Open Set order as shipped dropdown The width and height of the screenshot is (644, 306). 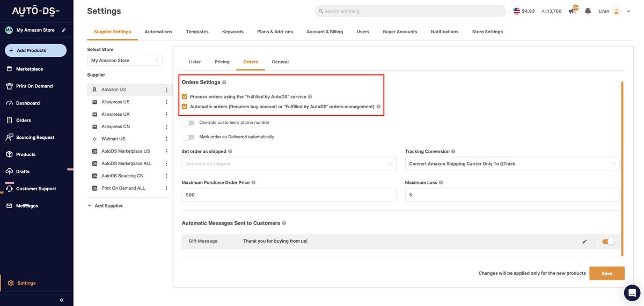pyautogui.click(x=289, y=163)
